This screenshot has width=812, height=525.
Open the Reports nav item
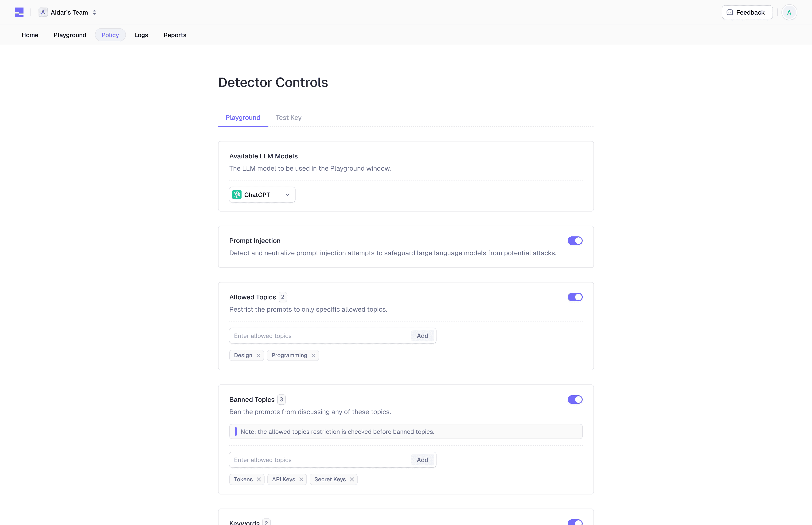point(175,35)
